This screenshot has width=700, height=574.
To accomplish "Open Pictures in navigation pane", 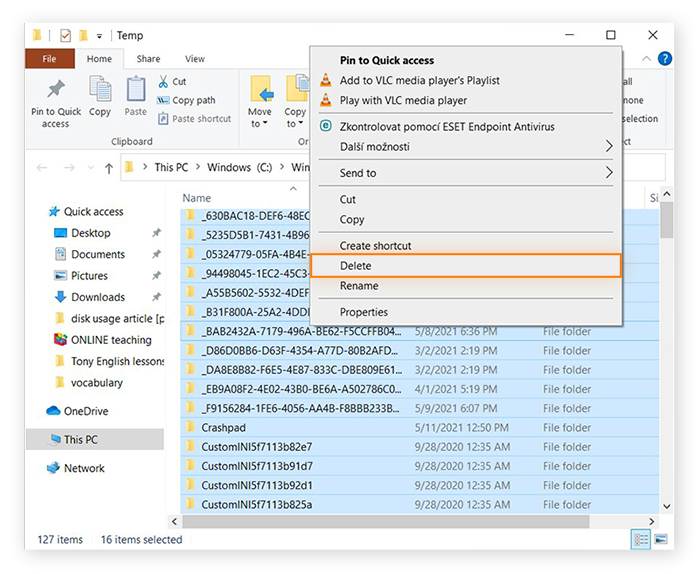I will pos(89,276).
